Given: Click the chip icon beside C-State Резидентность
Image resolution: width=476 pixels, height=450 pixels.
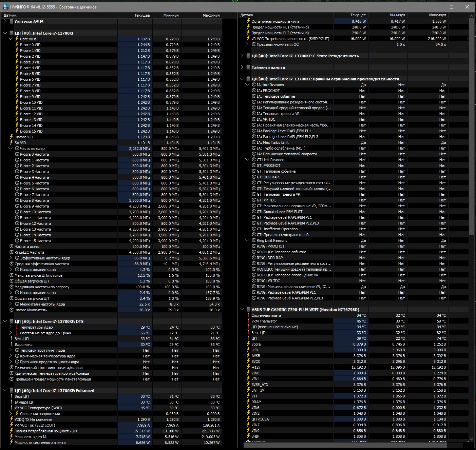Looking at the screenshot, I should [x=248, y=56].
